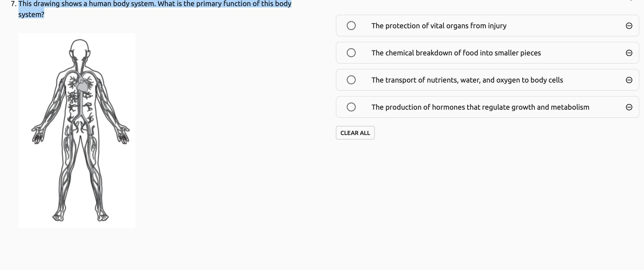Strike out the 'transport of nutrients' answer choice

pyautogui.click(x=629, y=80)
